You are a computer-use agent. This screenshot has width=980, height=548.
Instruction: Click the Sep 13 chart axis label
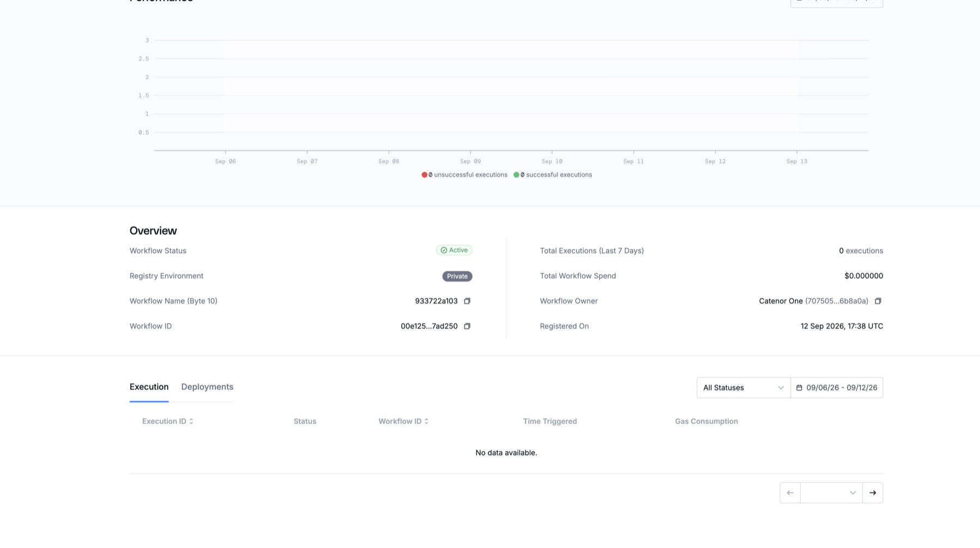click(797, 161)
